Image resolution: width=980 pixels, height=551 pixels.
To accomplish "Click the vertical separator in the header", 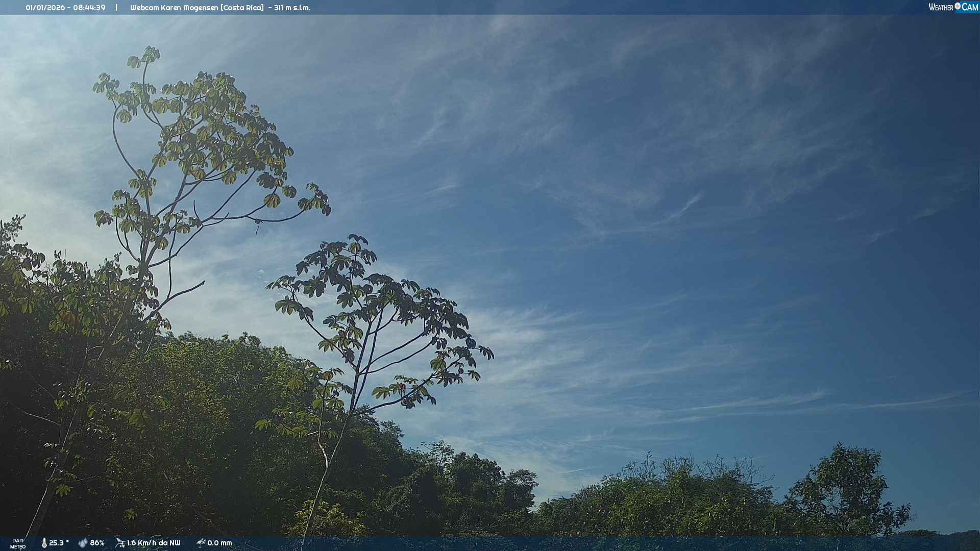I will (x=116, y=8).
